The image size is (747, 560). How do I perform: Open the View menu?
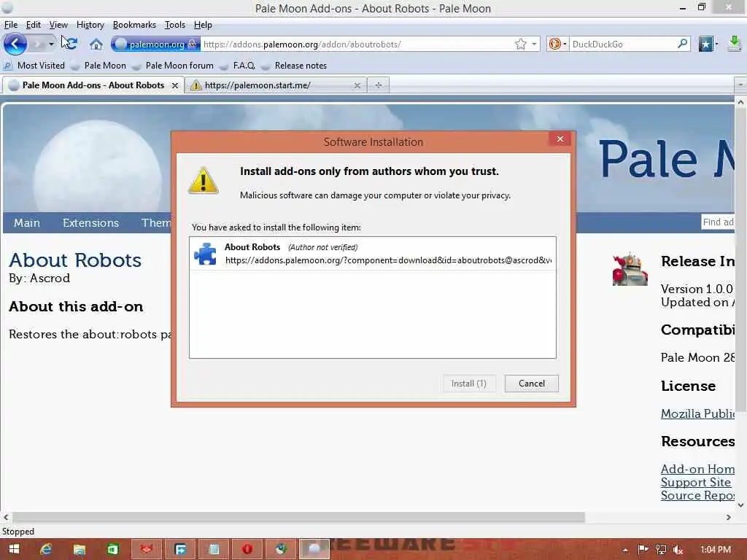(x=58, y=25)
